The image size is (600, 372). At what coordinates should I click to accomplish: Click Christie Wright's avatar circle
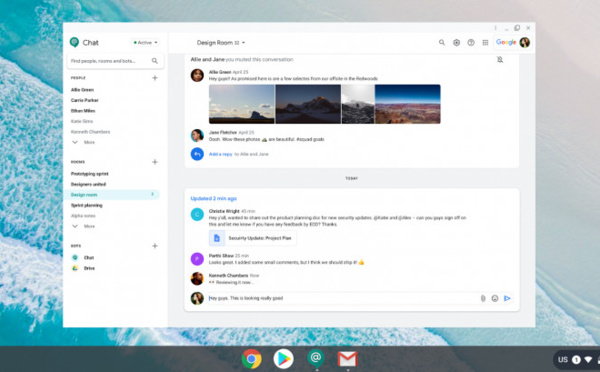(197, 214)
